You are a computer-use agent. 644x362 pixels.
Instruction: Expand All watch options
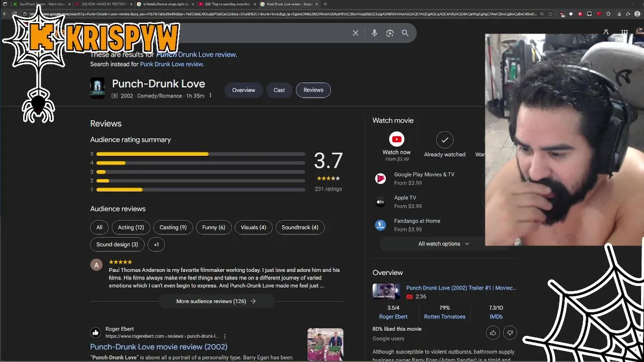444,244
